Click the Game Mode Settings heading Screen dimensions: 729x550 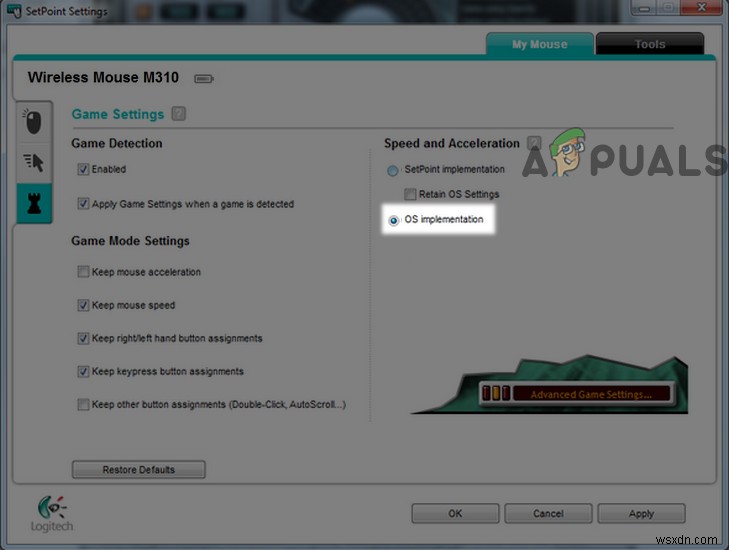tap(130, 241)
